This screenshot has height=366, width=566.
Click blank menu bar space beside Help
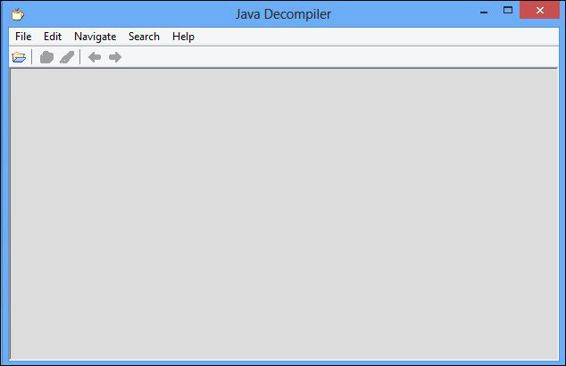[375, 36]
